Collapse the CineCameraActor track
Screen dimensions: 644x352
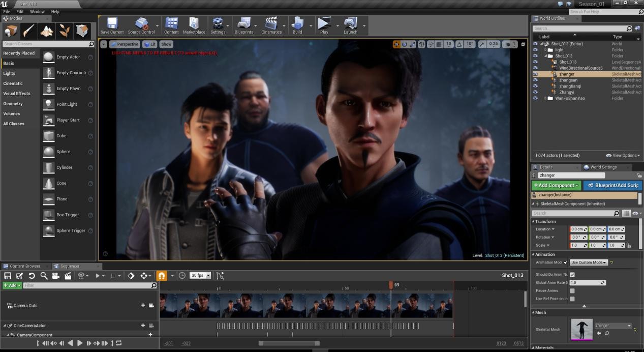point(5,326)
